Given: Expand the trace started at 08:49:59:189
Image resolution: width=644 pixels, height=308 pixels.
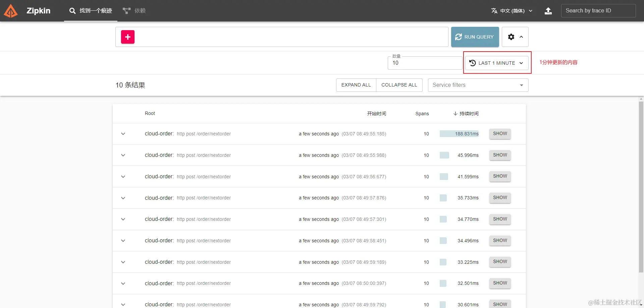Looking at the screenshot, I should [x=123, y=262].
